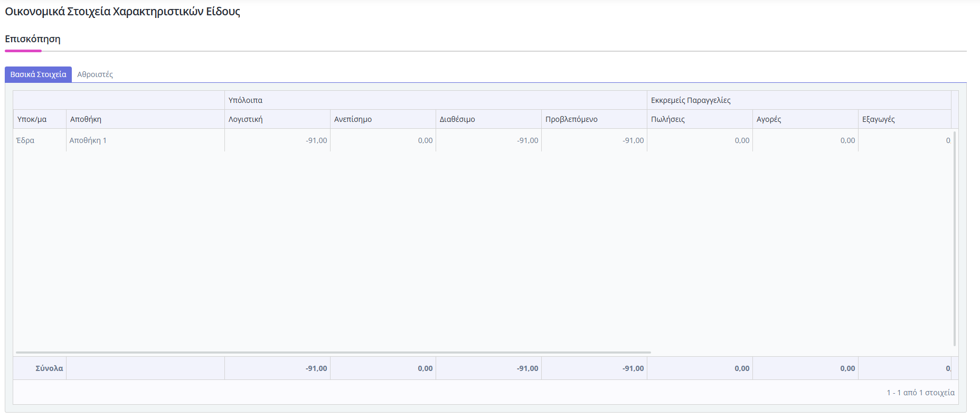980x419 pixels.
Task: Click the vertical scrollbar of the grid
Action: (955, 239)
